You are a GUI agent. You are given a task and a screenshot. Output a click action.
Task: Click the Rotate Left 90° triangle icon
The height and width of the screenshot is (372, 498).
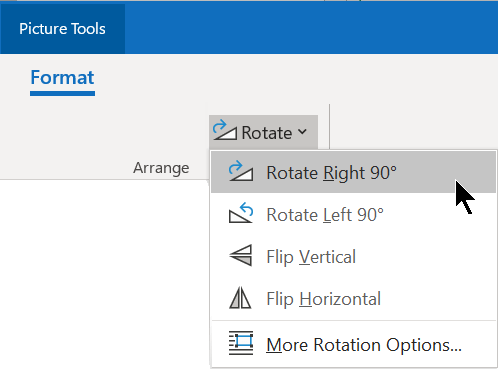241,213
